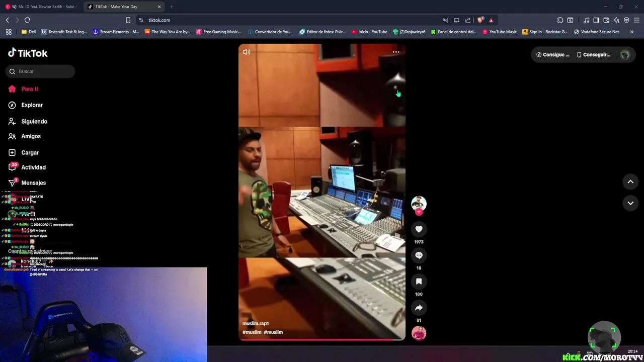Switch to the Mr. ID feat. Kawtar Sadik tab
644x362 pixels.
(40, 7)
